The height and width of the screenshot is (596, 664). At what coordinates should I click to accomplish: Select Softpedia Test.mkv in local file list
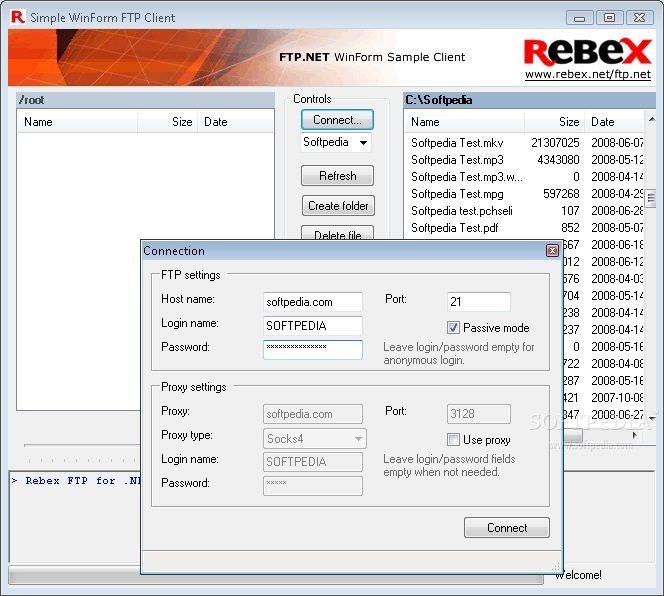tap(457, 143)
